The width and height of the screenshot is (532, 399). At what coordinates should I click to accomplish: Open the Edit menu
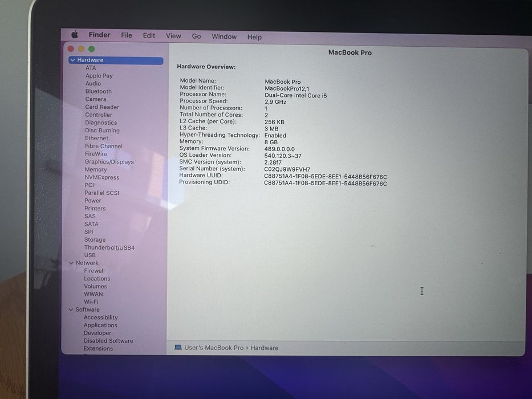pos(149,35)
